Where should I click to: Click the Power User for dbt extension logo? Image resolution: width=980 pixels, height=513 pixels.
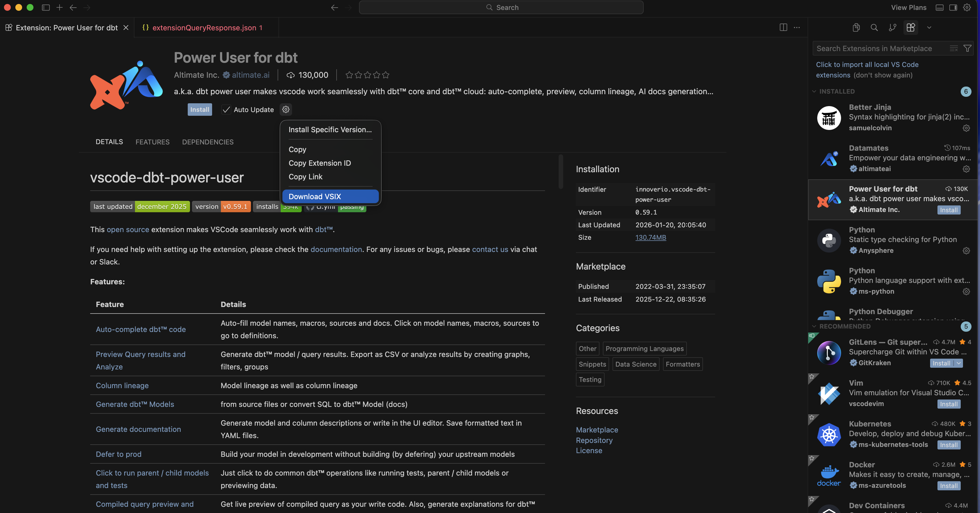coord(126,85)
